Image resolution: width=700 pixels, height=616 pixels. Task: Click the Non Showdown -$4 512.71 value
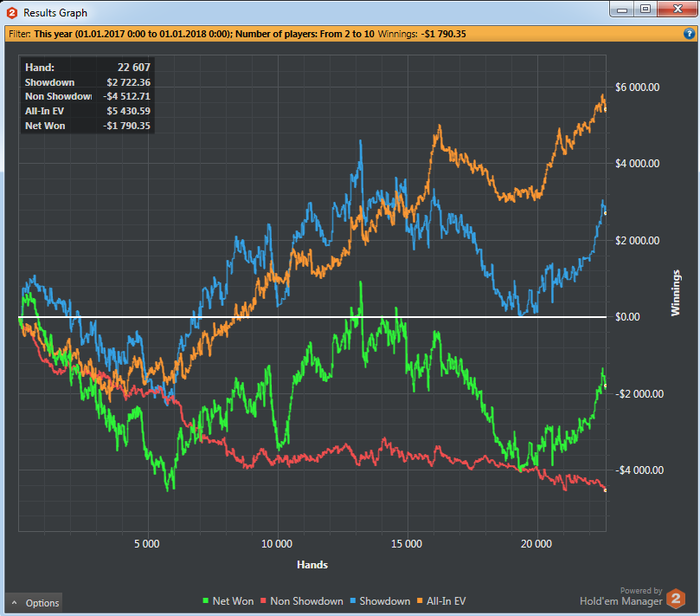click(127, 96)
